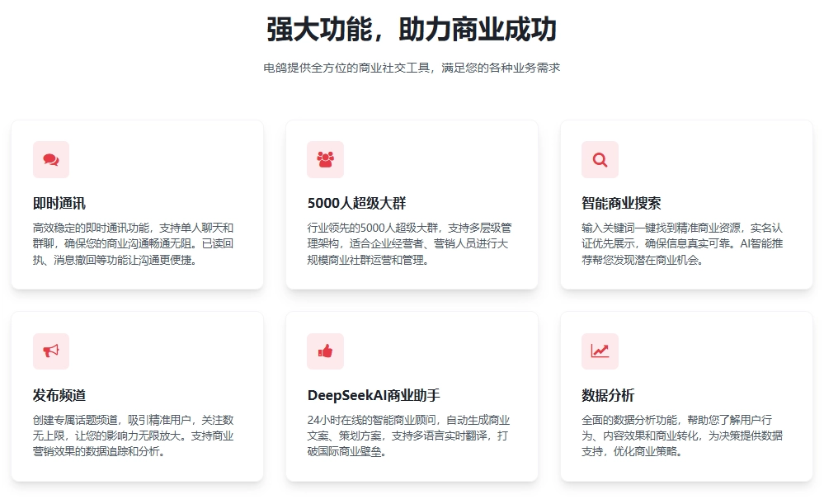
Task: Click the group users icon for 超级大群
Action: pos(325,160)
